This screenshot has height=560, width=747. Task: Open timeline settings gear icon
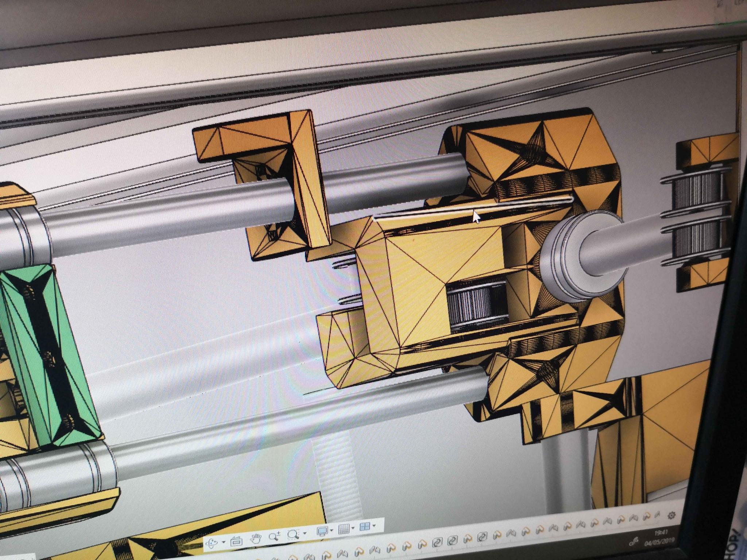(x=671, y=516)
